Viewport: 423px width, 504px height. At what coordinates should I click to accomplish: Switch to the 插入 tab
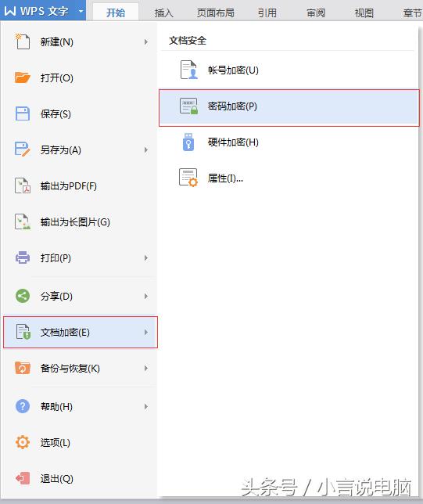pyautogui.click(x=163, y=13)
